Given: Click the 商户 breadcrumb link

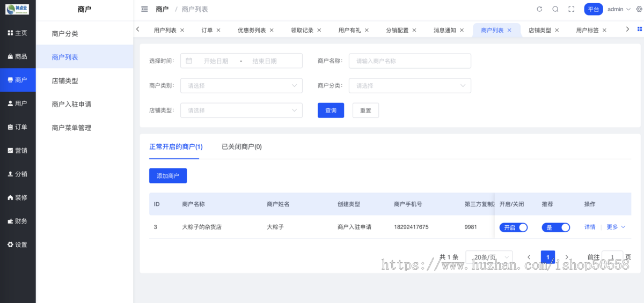Looking at the screenshot, I should point(162,9).
